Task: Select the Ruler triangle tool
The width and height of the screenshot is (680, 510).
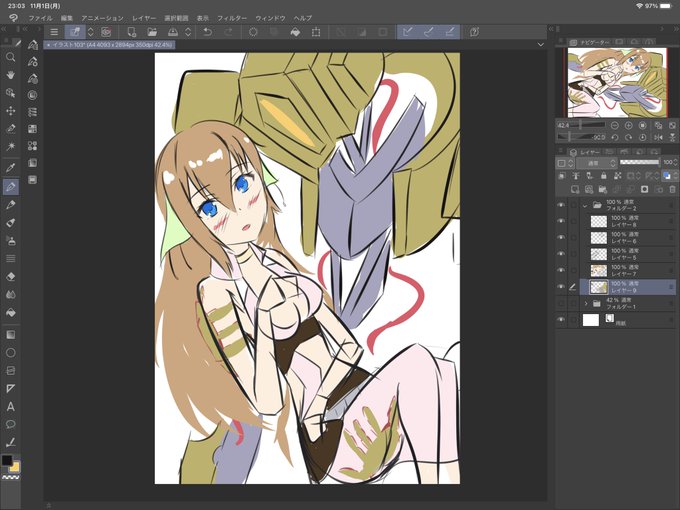Action: point(11,389)
